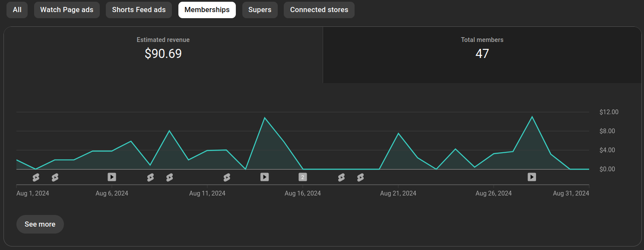This screenshot has width=644, height=250.
Task: Click the Shorts marker under Aug 9
Action: click(169, 177)
